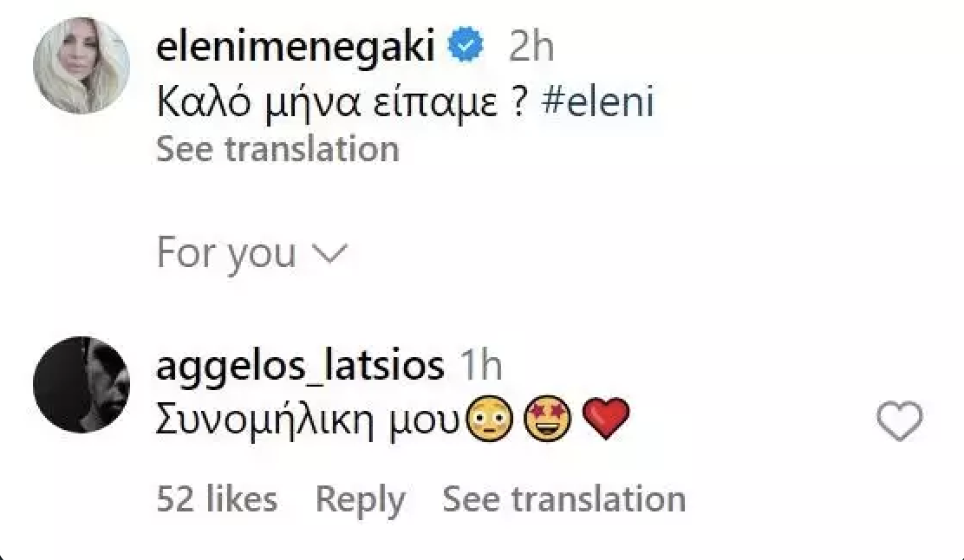964x560 pixels.
Task: Open the For you sorting dropdown label
Action: click(226, 253)
